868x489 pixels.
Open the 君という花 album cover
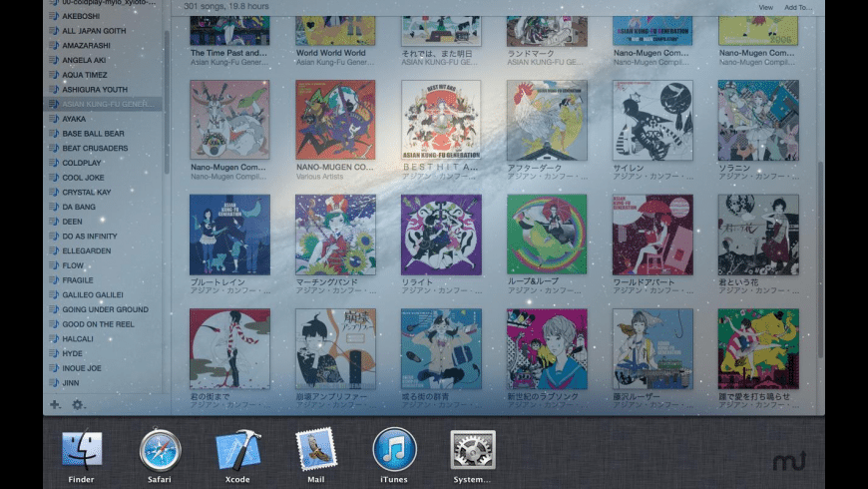tap(758, 235)
